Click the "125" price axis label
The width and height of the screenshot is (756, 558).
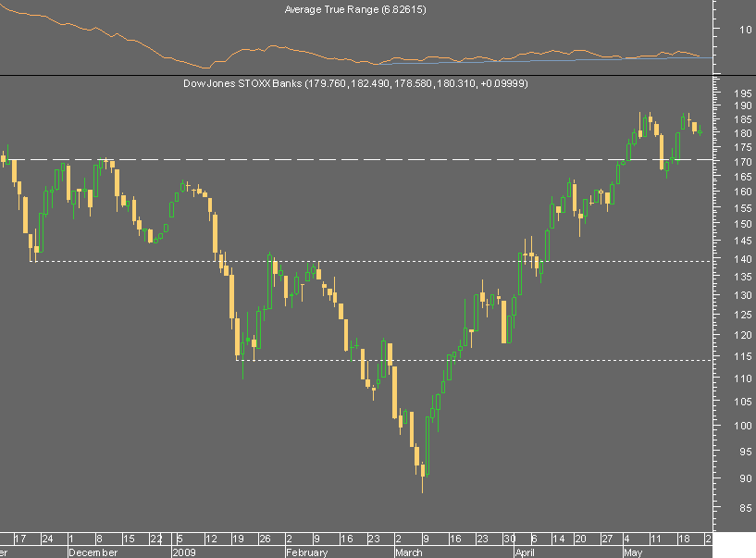[x=742, y=315]
